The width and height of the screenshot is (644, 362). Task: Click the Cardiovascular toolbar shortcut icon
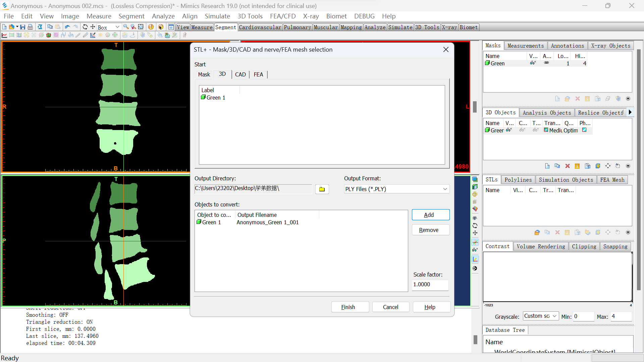pyautogui.click(x=260, y=27)
